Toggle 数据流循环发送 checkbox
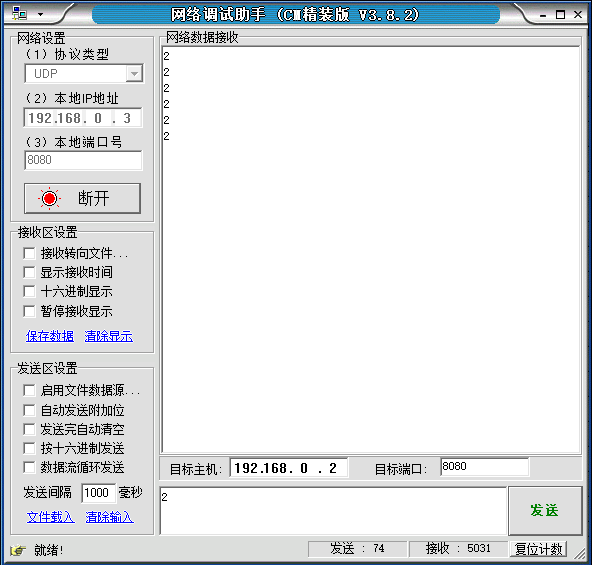Viewport: 592px width, 565px height. (29, 468)
